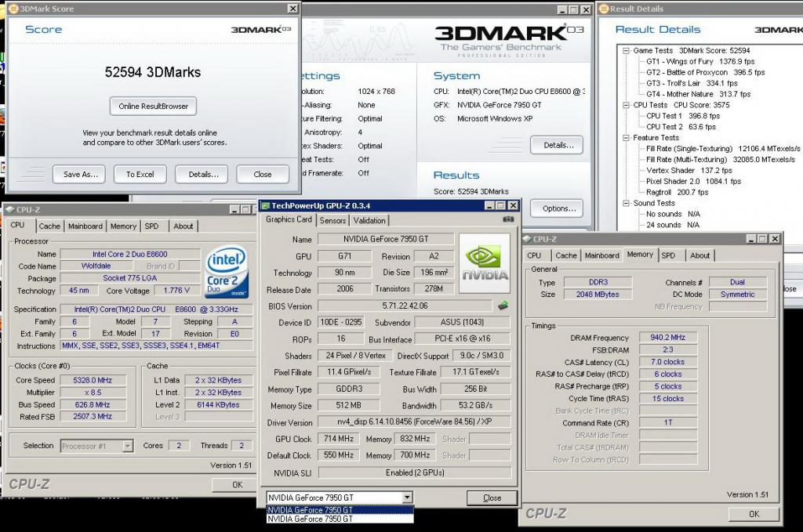Click the 3DMark Score window title icon
The height and width of the screenshot is (532, 803).
coord(14,9)
